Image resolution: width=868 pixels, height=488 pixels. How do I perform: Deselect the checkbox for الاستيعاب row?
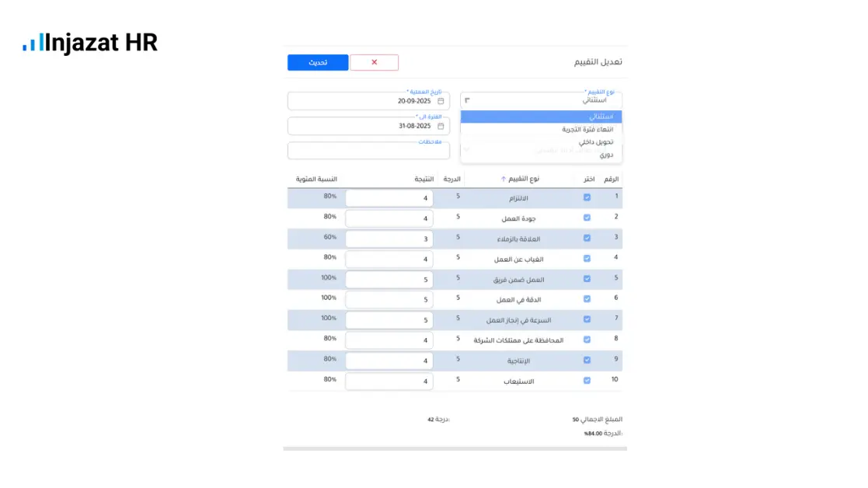pyautogui.click(x=587, y=381)
